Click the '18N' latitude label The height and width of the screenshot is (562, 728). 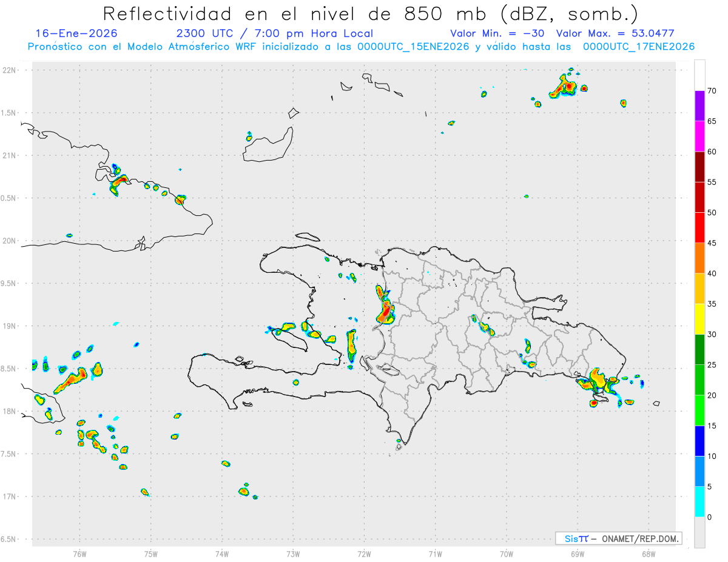[10, 412]
